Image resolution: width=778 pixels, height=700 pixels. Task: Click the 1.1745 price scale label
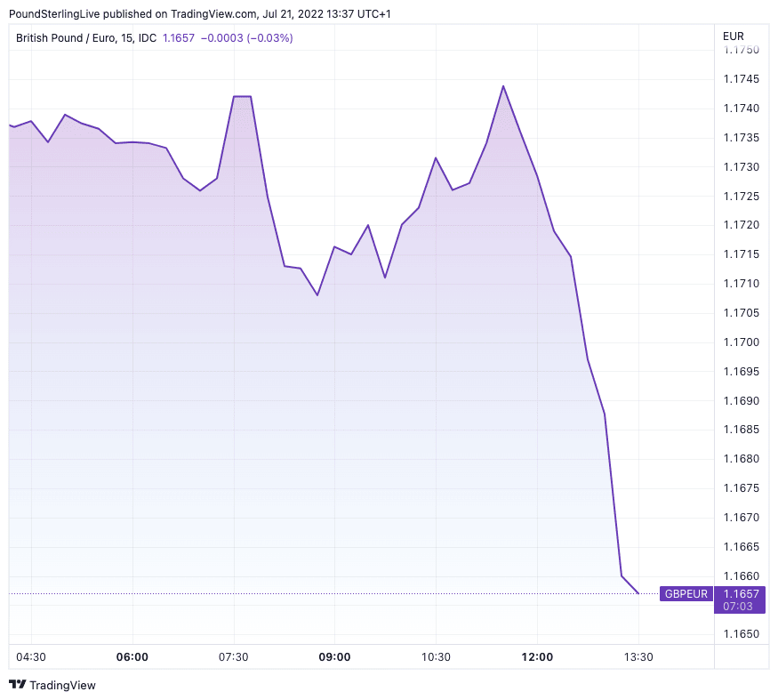tap(741, 79)
